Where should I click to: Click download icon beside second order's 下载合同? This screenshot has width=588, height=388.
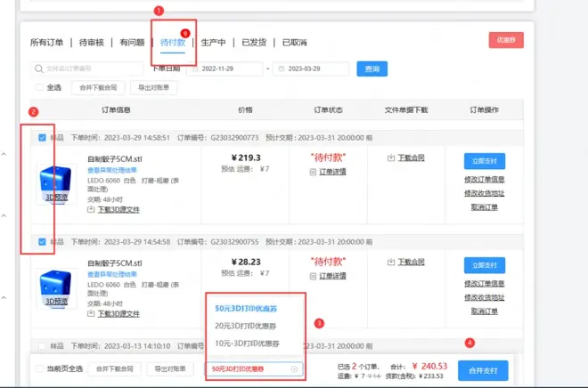click(391, 262)
